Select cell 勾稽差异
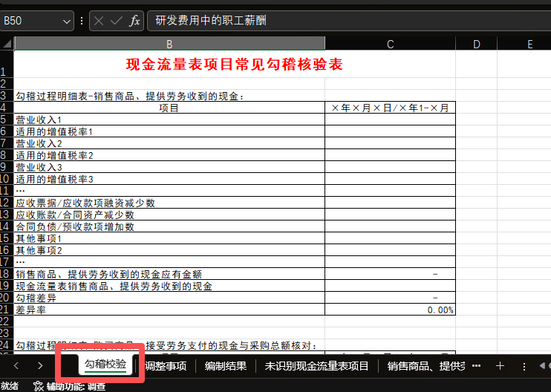 (169, 298)
